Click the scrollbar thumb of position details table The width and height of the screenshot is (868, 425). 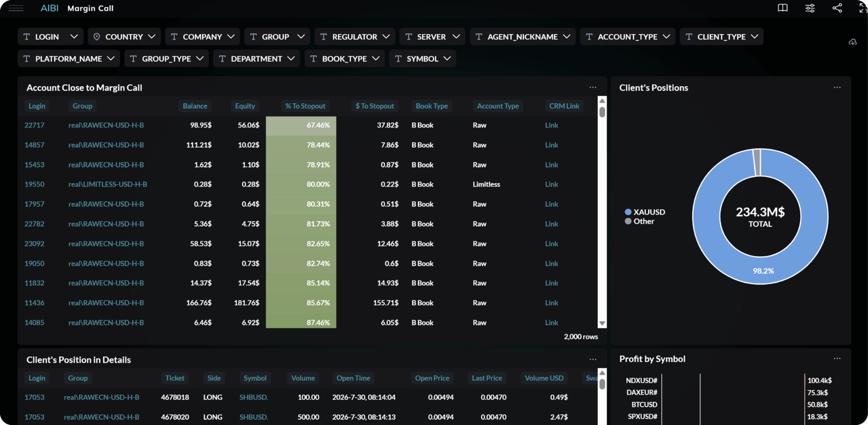pos(602,384)
